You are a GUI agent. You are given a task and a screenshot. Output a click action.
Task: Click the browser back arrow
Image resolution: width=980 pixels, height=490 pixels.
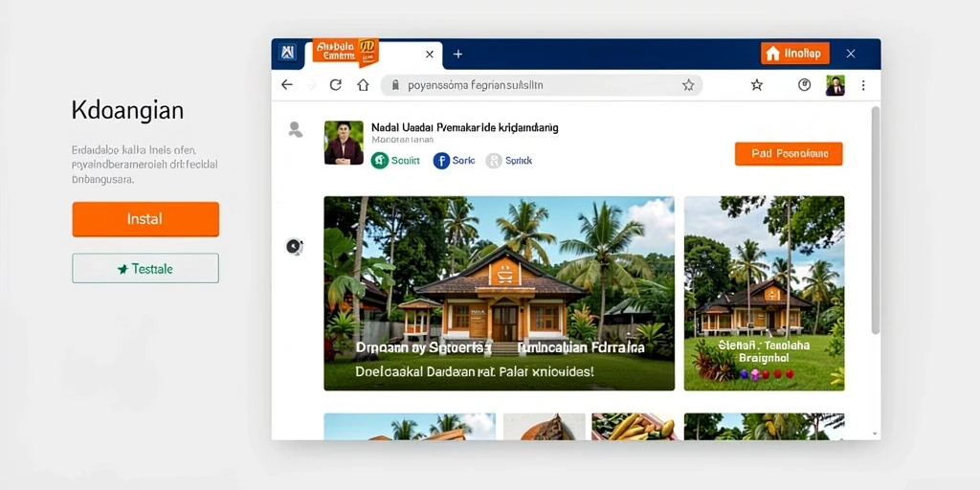pyautogui.click(x=287, y=85)
